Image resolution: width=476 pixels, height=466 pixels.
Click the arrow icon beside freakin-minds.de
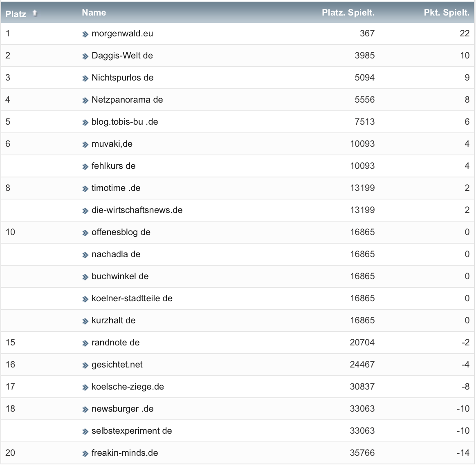pos(85,454)
